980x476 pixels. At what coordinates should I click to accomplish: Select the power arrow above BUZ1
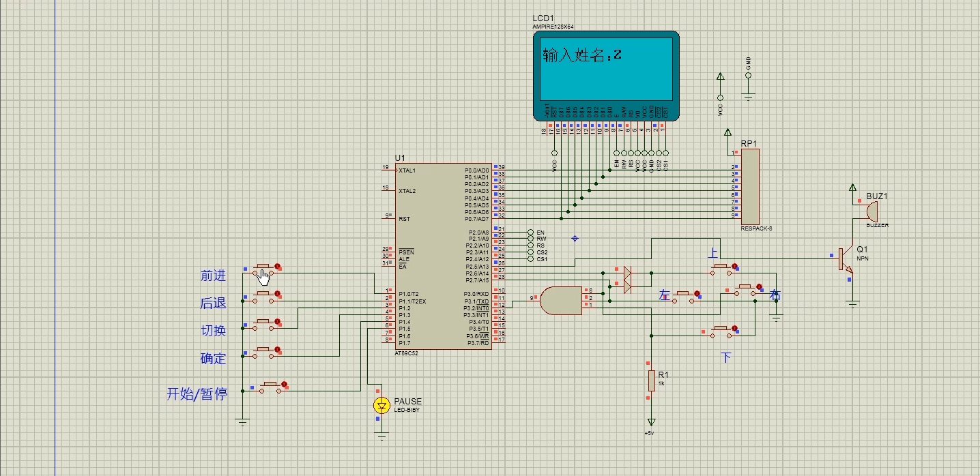point(852,188)
